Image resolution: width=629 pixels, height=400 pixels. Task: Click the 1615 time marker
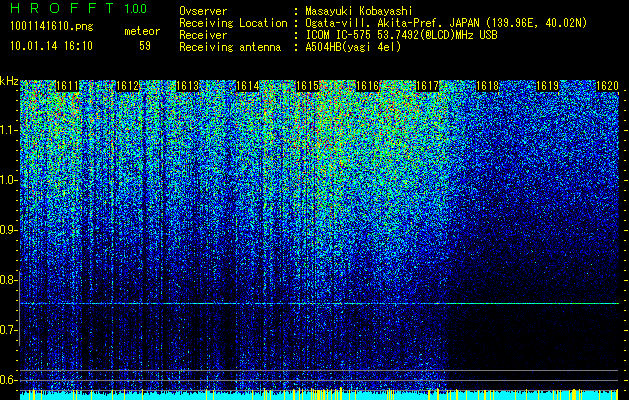tap(307, 86)
